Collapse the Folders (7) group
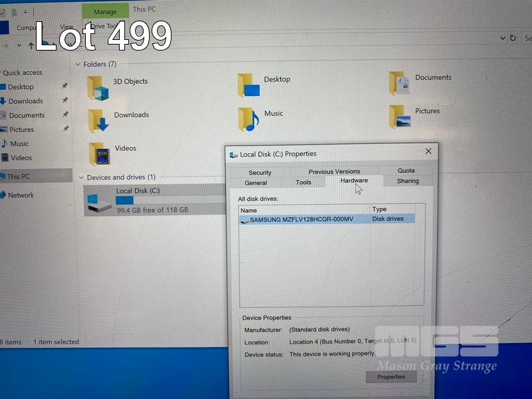532x399 pixels. pyautogui.click(x=78, y=65)
